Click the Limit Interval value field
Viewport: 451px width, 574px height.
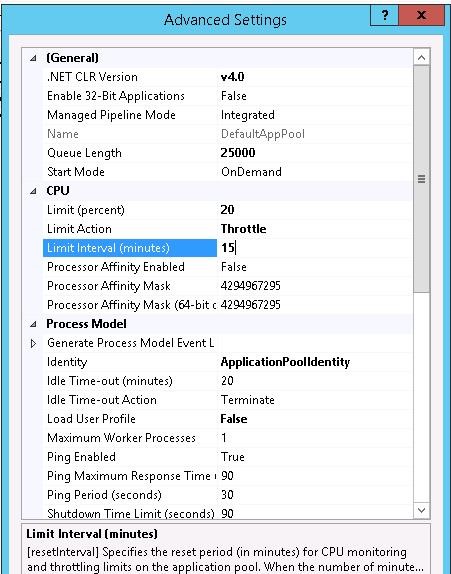(x=315, y=248)
